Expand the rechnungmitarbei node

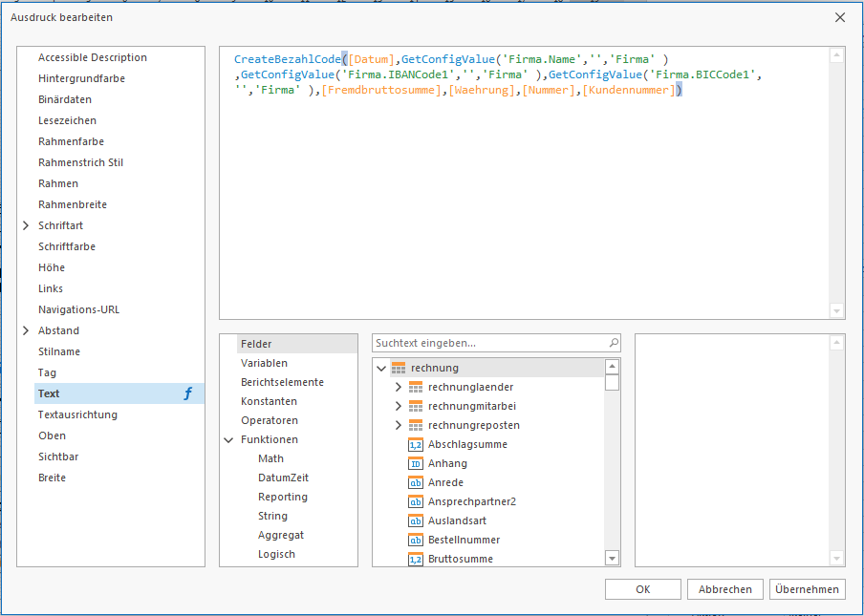(399, 406)
